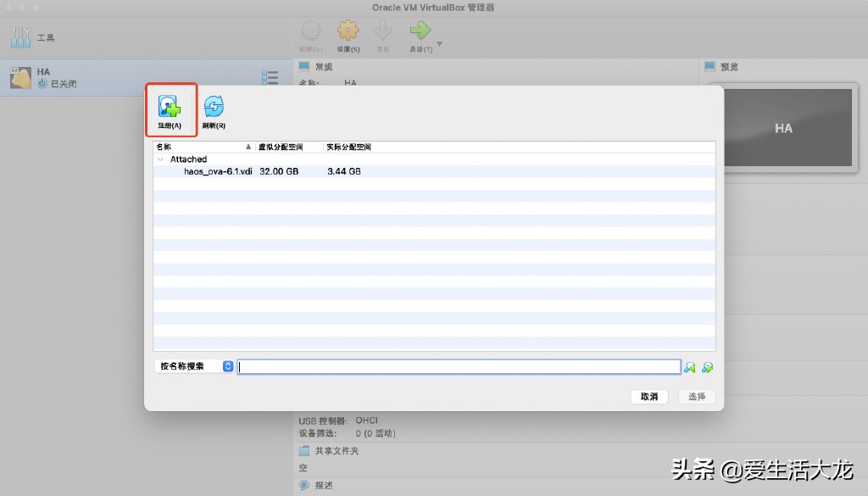Select the haos_ova-6.1.vdi disk entry
Viewport: 868px width, 496px height.
coord(211,171)
